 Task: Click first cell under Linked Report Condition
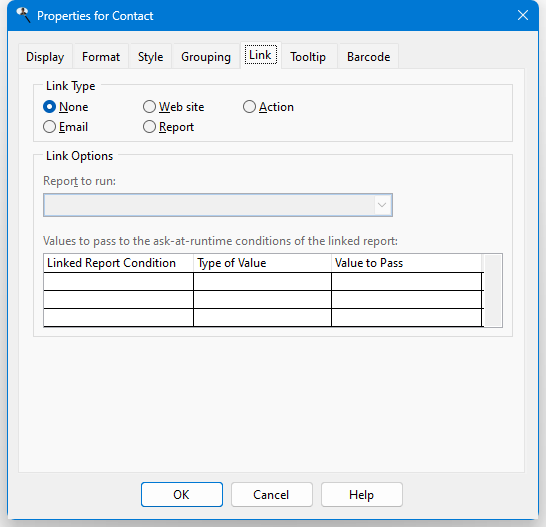[118, 281]
